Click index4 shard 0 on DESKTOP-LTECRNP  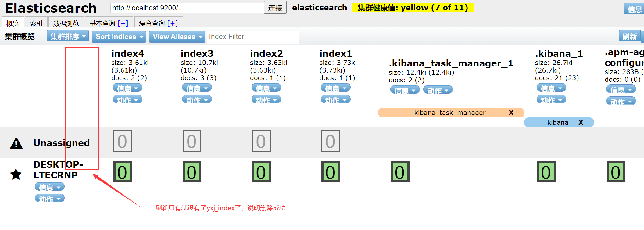[123, 172]
